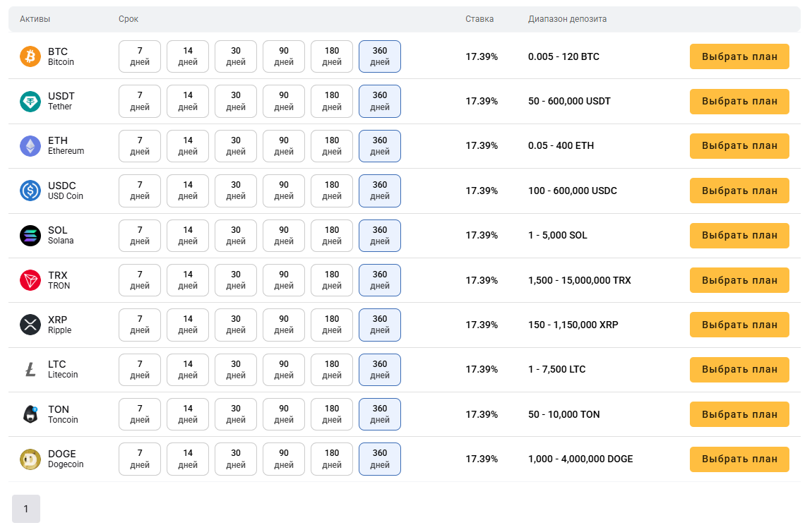Image resolution: width=812 pixels, height=530 pixels.
Task: Click the Ripple XRP icon
Action: tap(30, 325)
